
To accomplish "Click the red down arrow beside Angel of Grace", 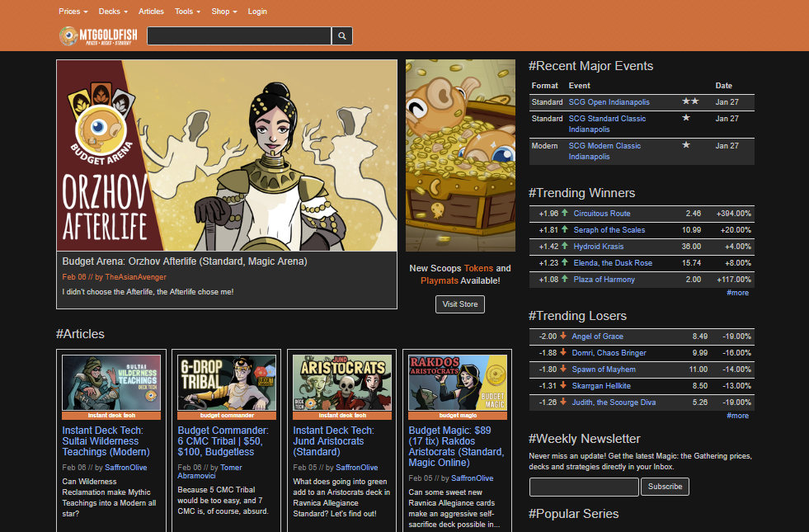I will [563, 336].
